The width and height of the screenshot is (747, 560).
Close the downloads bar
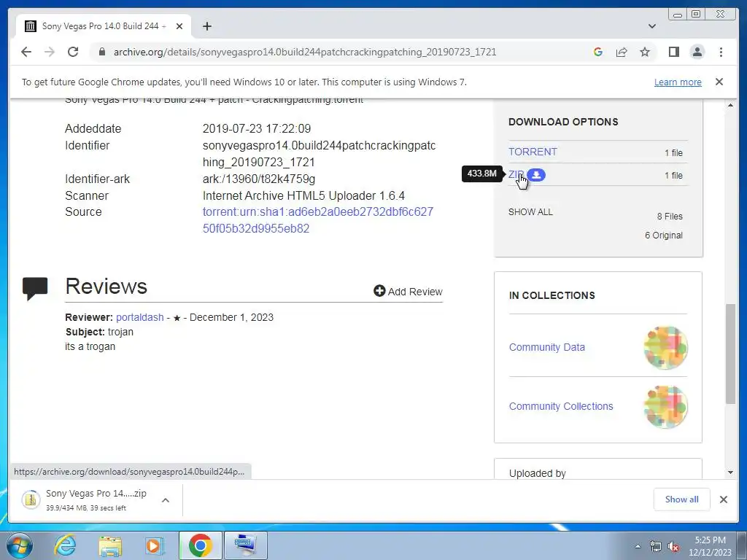point(724,499)
